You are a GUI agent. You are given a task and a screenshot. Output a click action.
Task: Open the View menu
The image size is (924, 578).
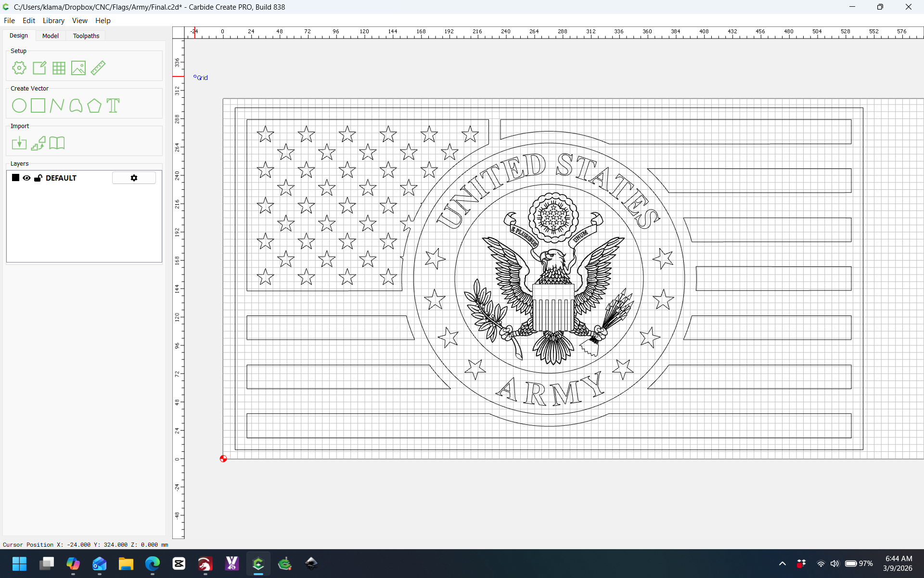click(x=79, y=21)
